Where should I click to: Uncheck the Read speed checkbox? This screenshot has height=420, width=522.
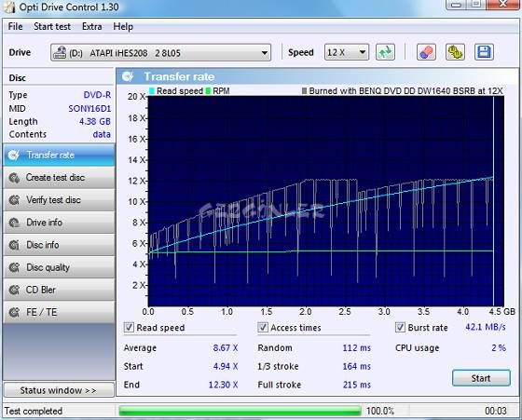coord(129,327)
